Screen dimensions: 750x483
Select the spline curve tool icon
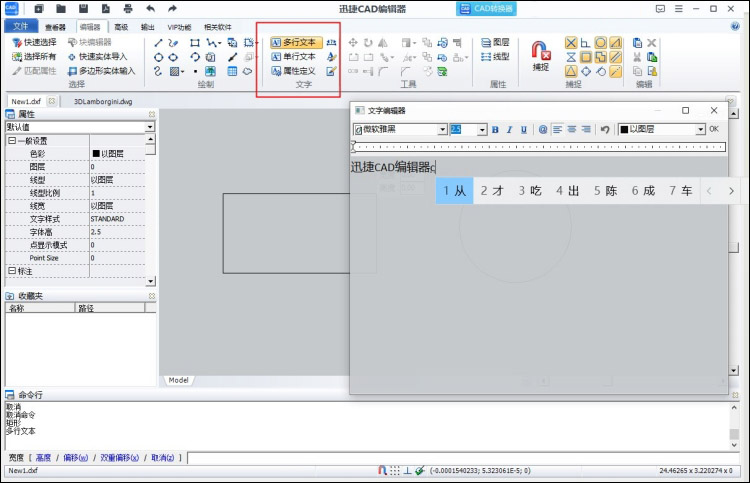click(158, 71)
